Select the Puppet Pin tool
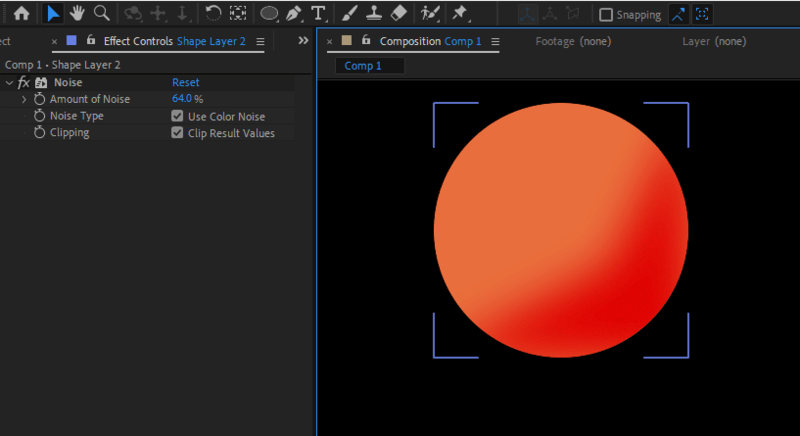 click(459, 14)
